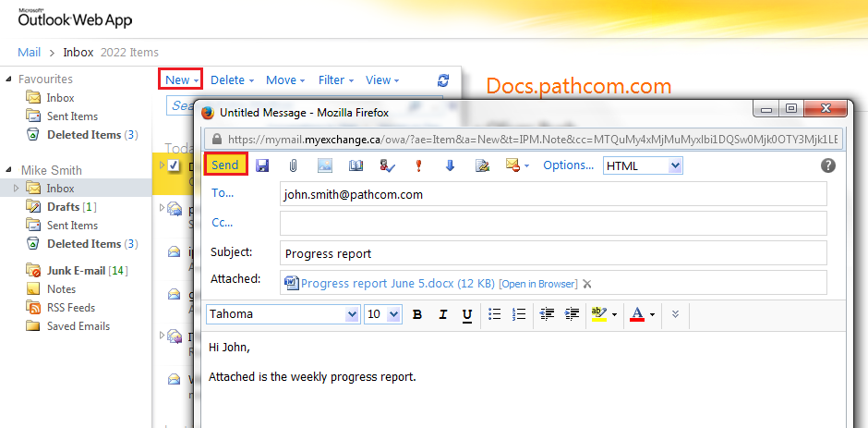Click the yellow highlight color button

598,314
